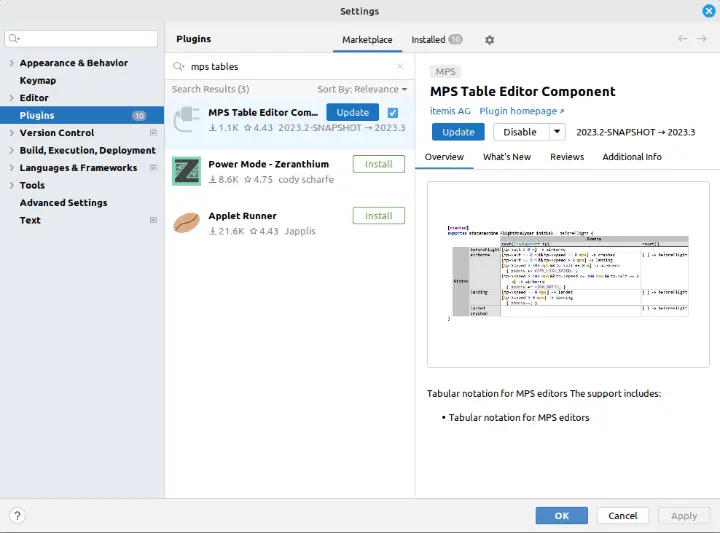The width and height of the screenshot is (720, 533).
Task: Expand the Editor tree node
Action: point(11,98)
